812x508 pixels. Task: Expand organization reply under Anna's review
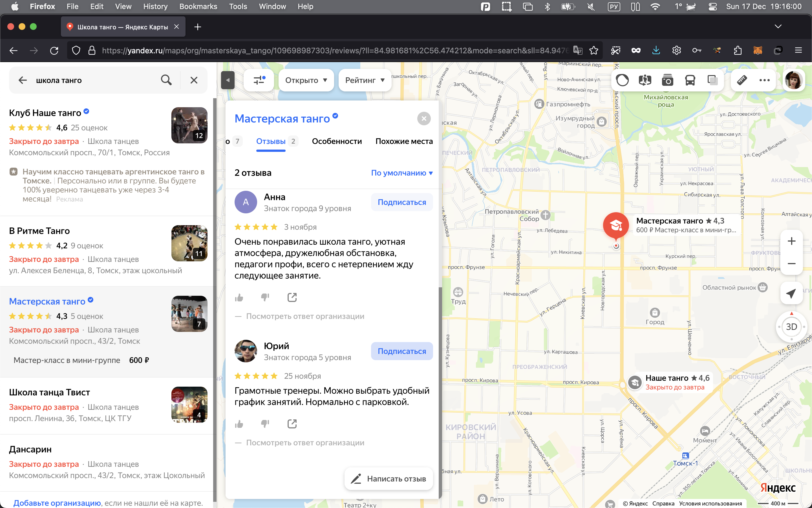point(305,316)
